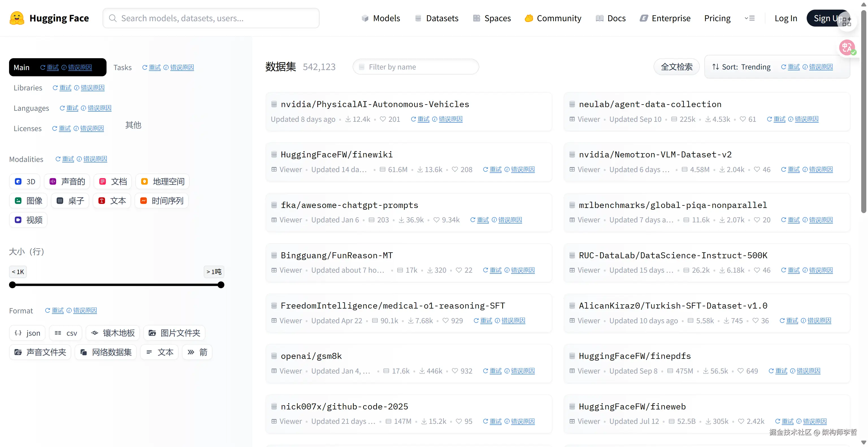Image resolution: width=868 pixels, height=447 pixels.
Task: Open the Sort: Trending dropdown
Action: tap(741, 67)
